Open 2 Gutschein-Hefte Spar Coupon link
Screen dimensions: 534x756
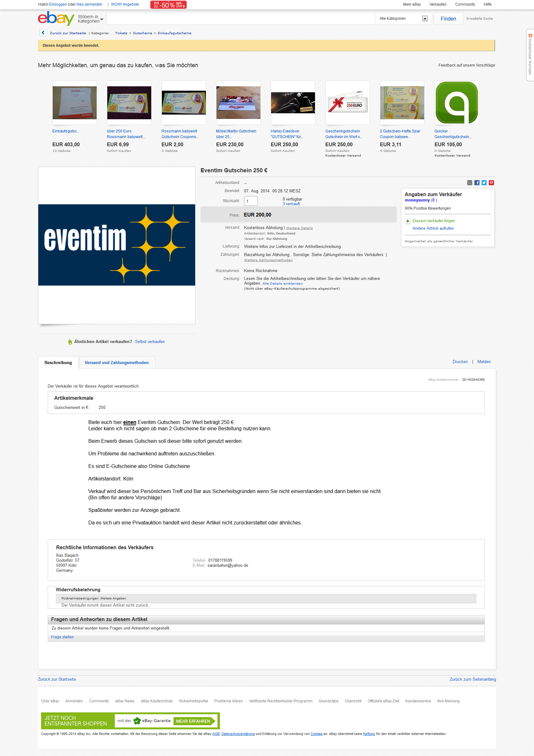tap(400, 134)
